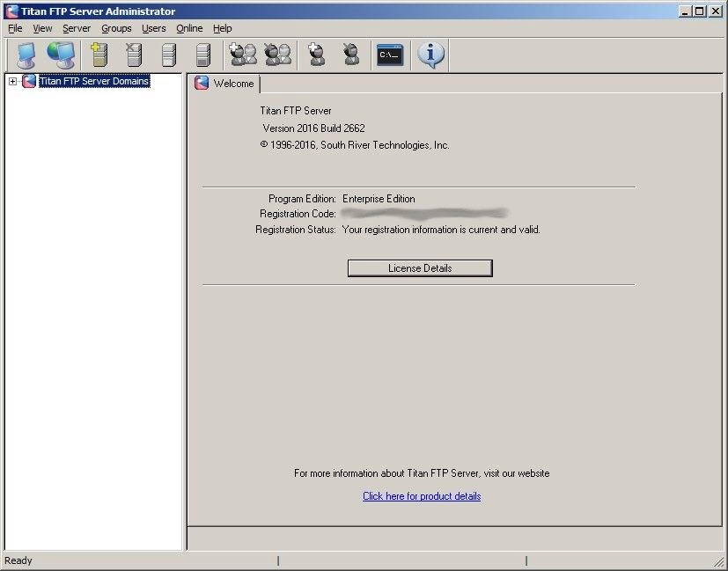The height and width of the screenshot is (571, 728).
Task: Click the window resize grip in status bar
Action: (x=720, y=561)
